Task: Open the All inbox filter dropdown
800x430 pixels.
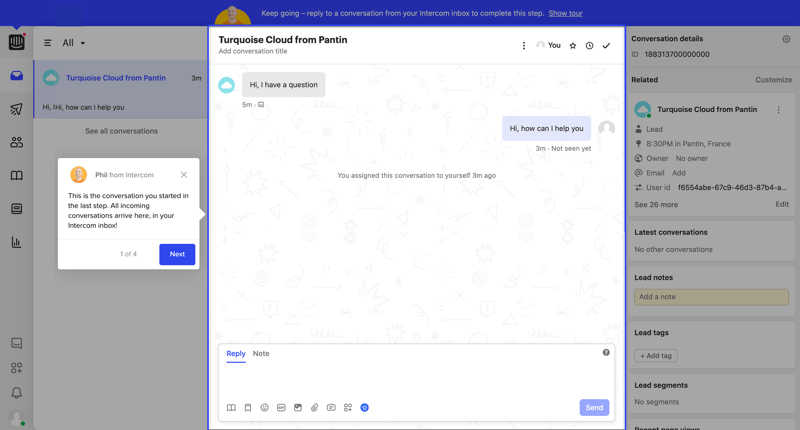Action: 74,43
